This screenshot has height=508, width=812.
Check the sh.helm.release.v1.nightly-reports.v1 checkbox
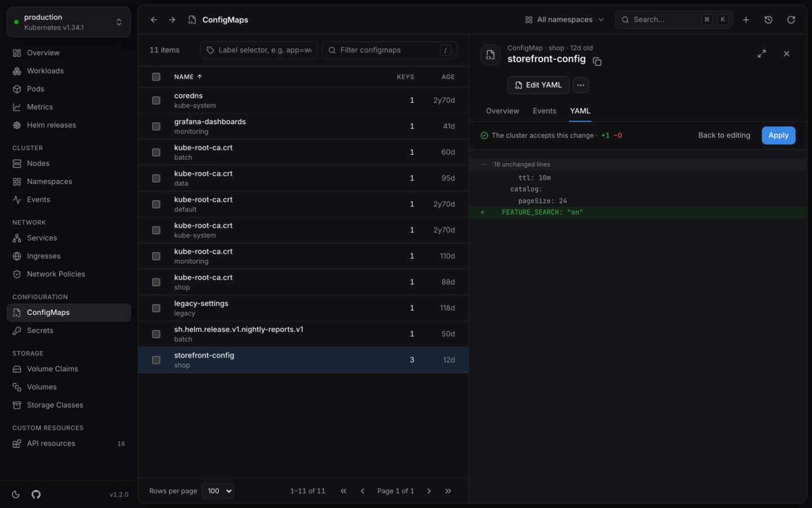[156, 334]
